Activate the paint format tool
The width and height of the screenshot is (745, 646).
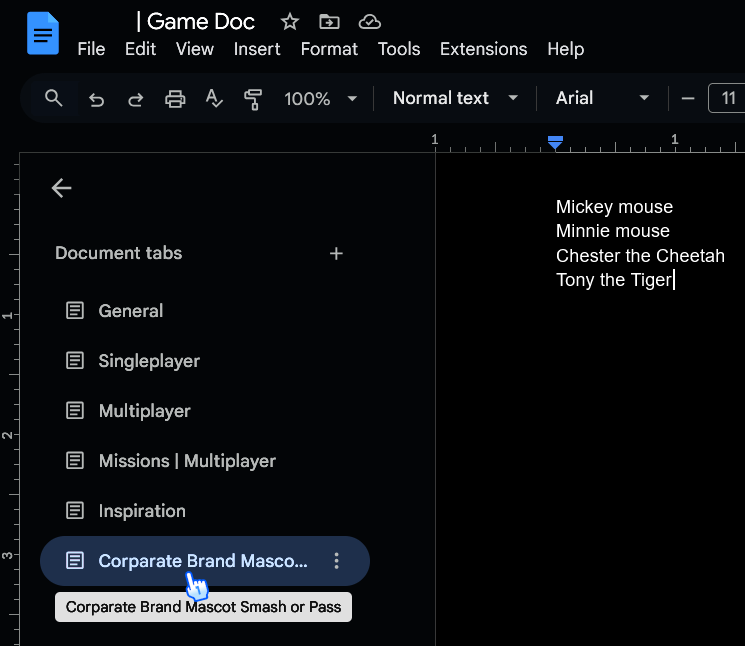point(253,99)
